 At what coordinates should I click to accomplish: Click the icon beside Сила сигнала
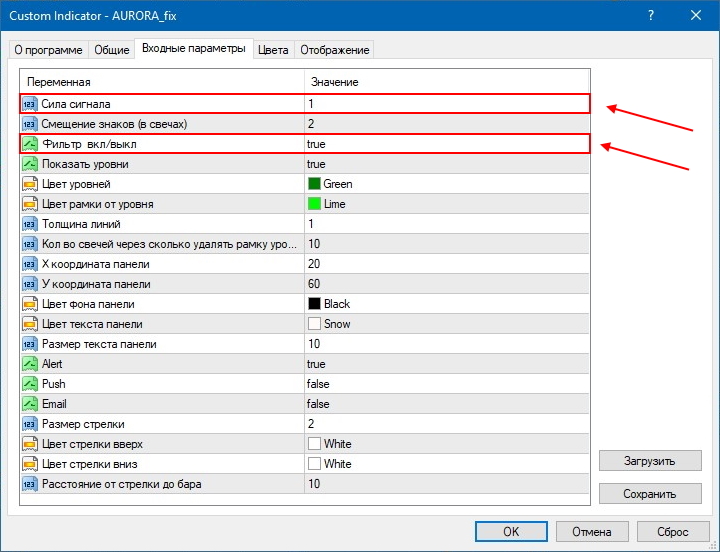pos(30,104)
